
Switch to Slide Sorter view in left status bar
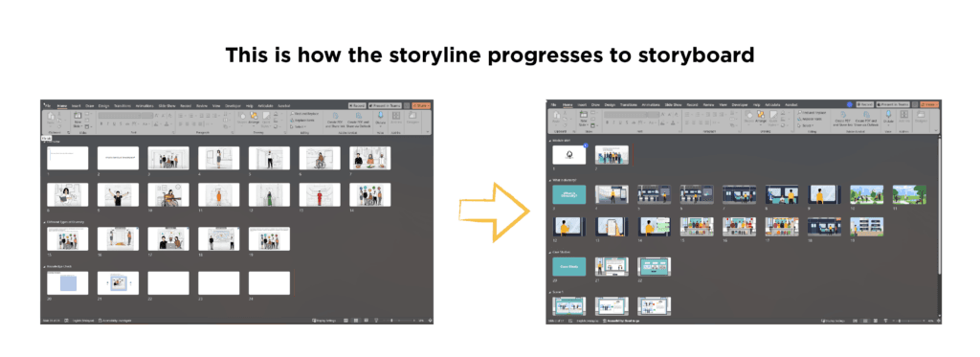tap(356, 320)
